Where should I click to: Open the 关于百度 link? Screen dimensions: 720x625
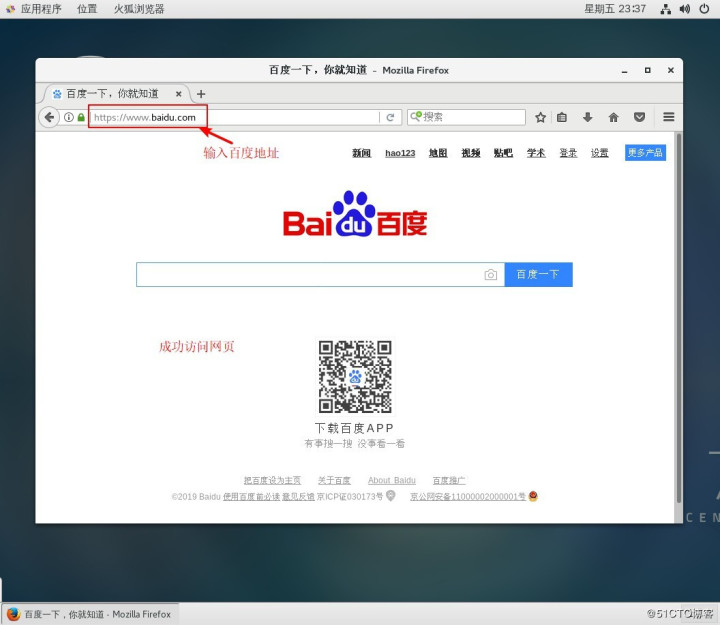[334, 480]
